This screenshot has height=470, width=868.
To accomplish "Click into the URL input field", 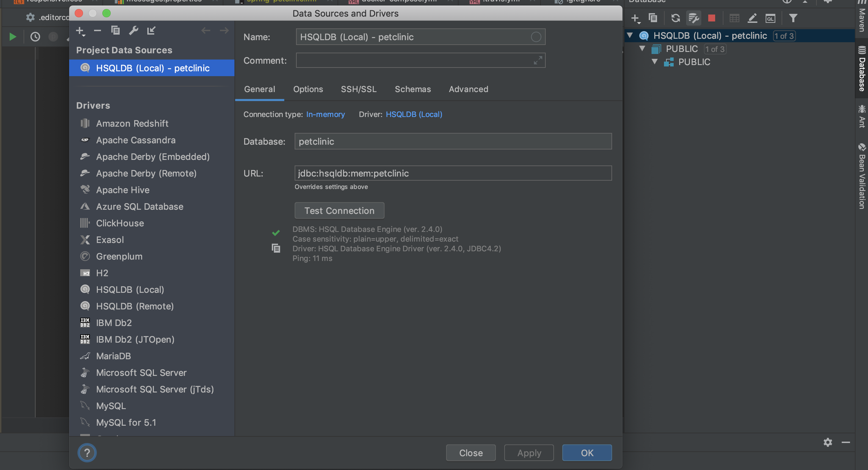I will pyautogui.click(x=453, y=173).
